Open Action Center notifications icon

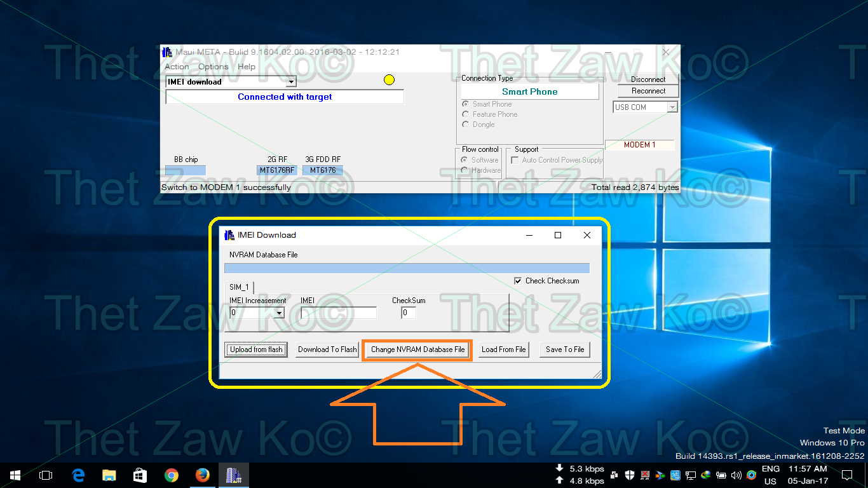pyautogui.click(x=847, y=475)
